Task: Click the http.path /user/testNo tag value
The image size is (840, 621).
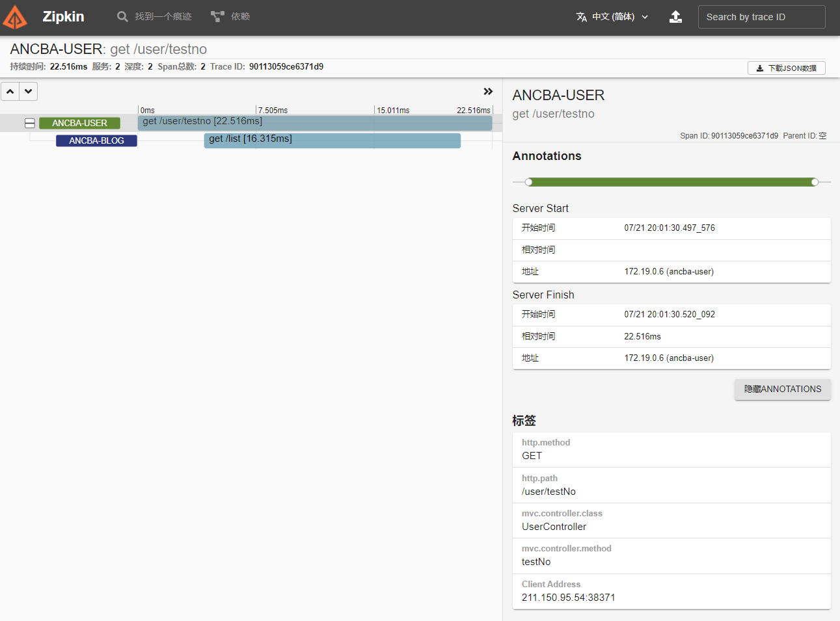Action: 549,492
